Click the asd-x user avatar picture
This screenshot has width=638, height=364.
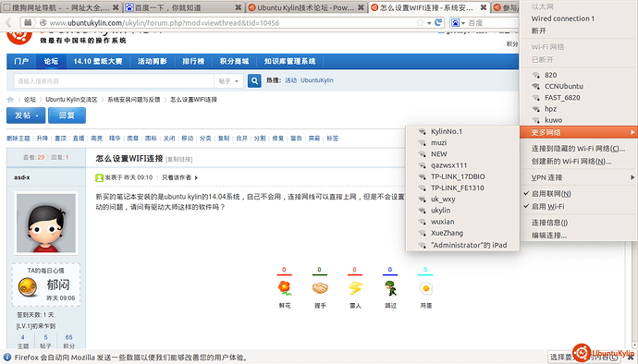tap(46, 223)
